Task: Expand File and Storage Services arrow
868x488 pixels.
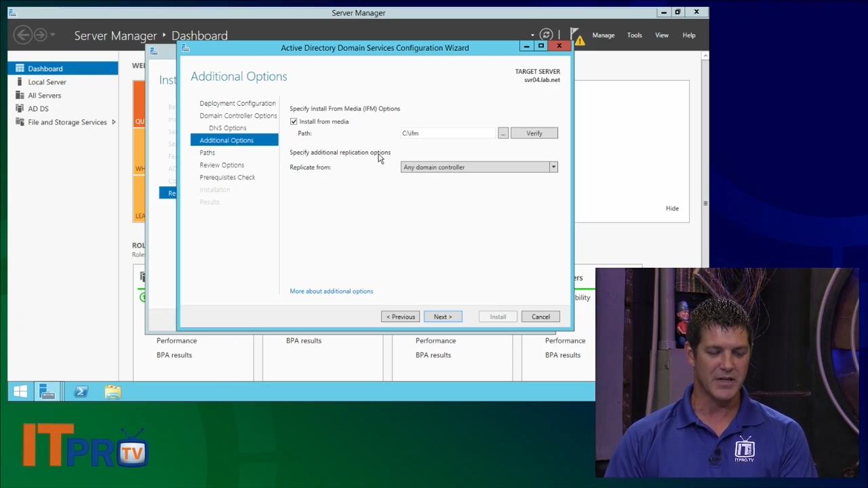Action: click(x=114, y=122)
